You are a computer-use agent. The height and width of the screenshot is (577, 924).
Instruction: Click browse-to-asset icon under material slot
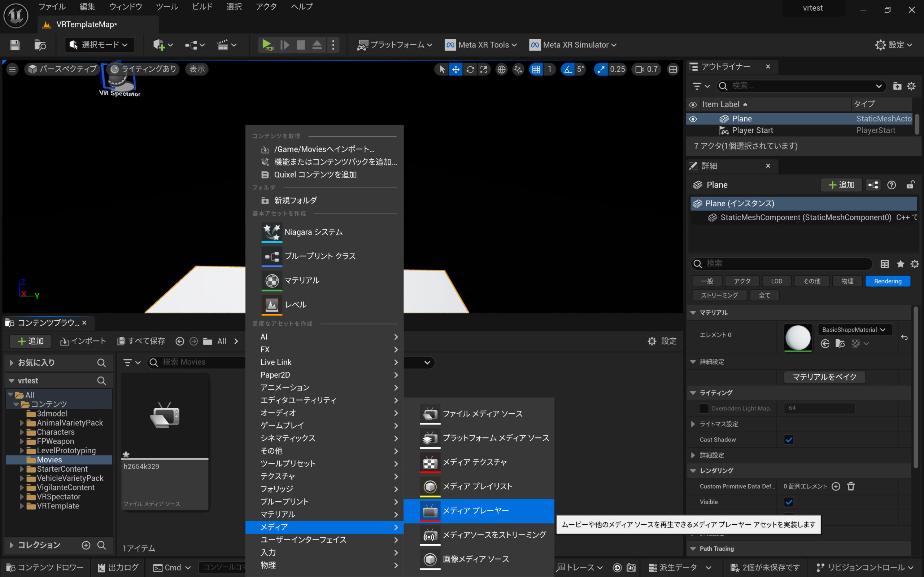pyautogui.click(x=840, y=343)
